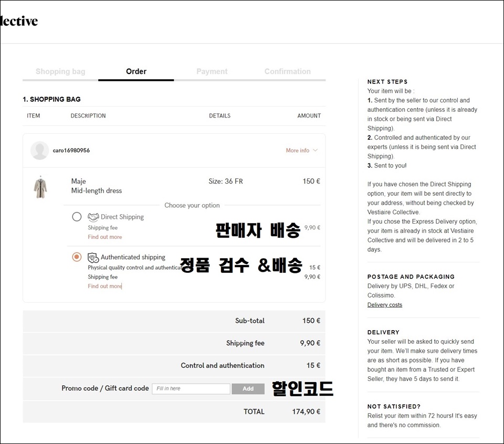Click the 'ITEM' column header

coord(34,115)
